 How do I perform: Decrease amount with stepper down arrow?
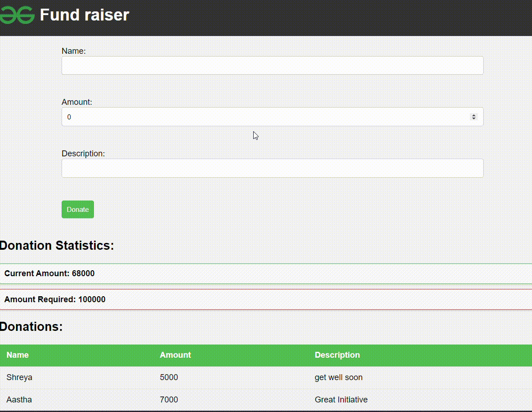point(474,118)
